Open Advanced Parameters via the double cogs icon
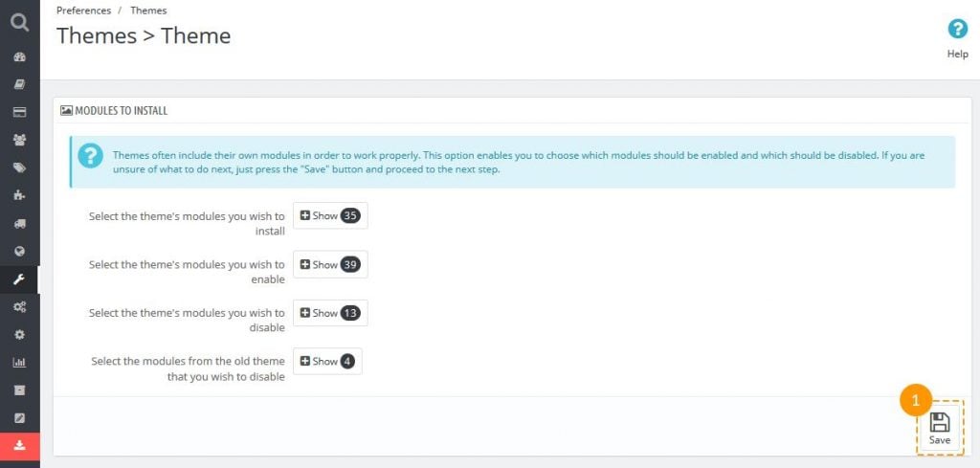 (19, 307)
